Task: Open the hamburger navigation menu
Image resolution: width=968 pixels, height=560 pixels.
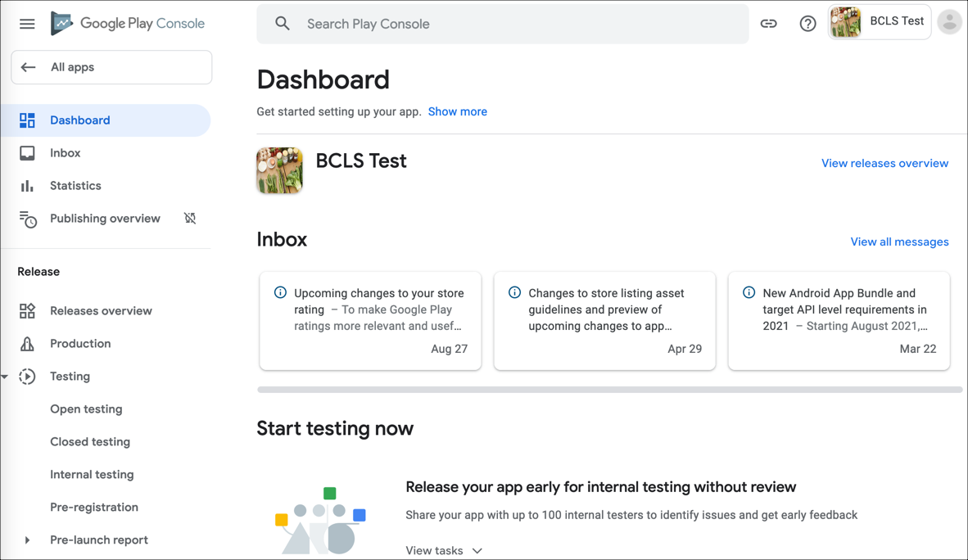Action: click(x=27, y=24)
